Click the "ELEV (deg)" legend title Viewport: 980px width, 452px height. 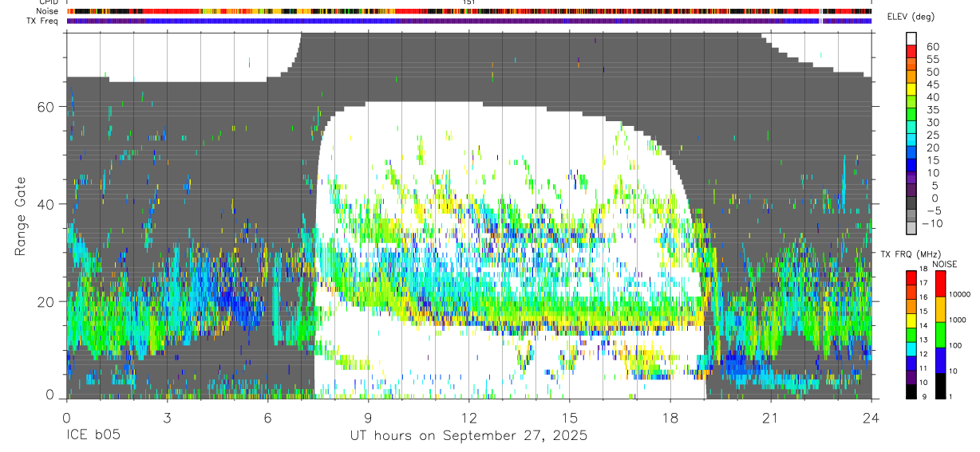tap(911, 18)
